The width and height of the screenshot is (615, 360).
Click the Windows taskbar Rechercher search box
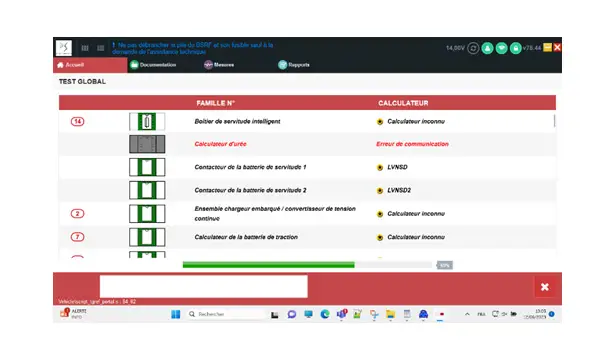click(x=226, y=314)
